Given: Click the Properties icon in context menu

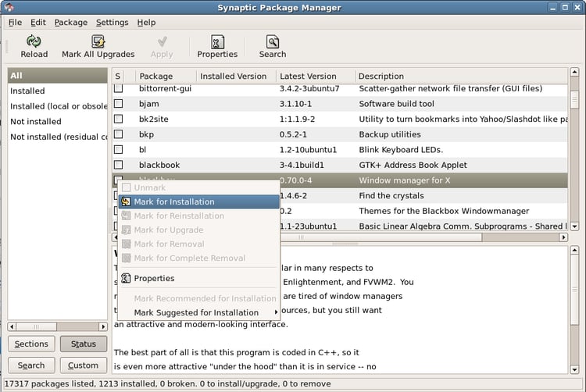Looking at the screenshot, I should pos(126,278).
